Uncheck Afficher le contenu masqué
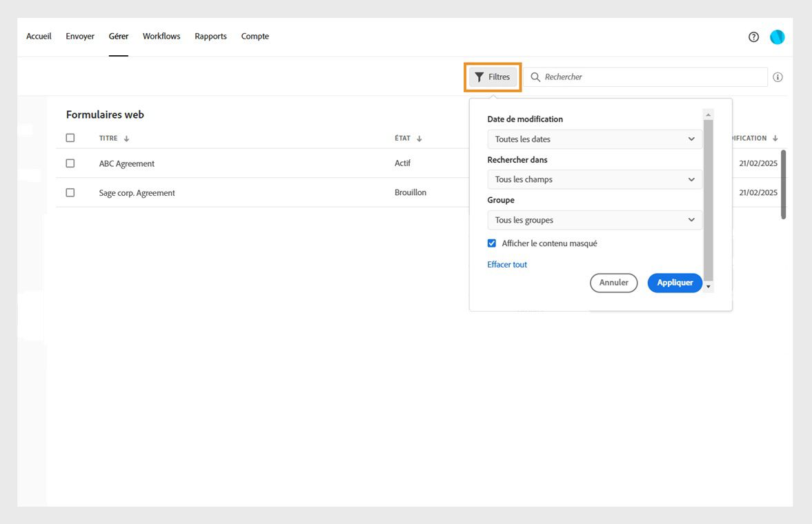Image resolution: width=812 pixels, height=524 pixels. (x=491, y=243)
